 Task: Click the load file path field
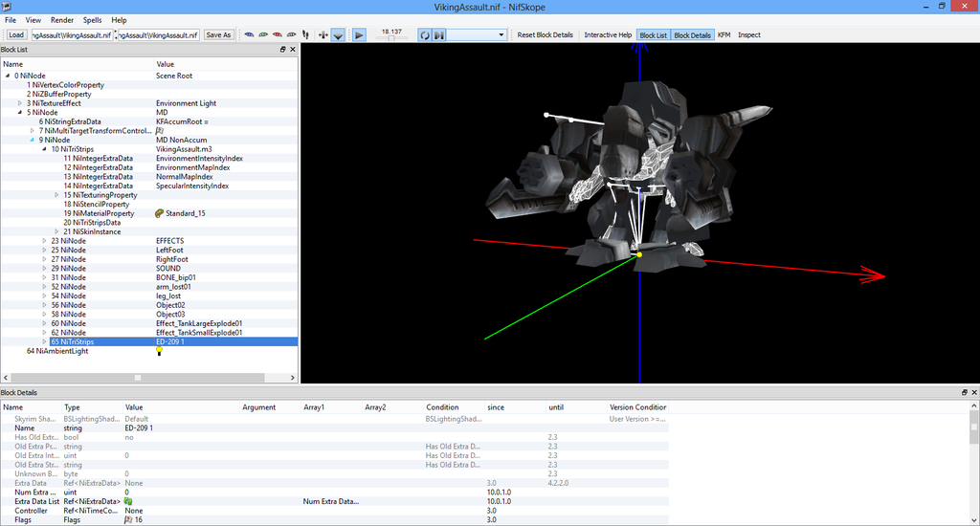point(71,35)
